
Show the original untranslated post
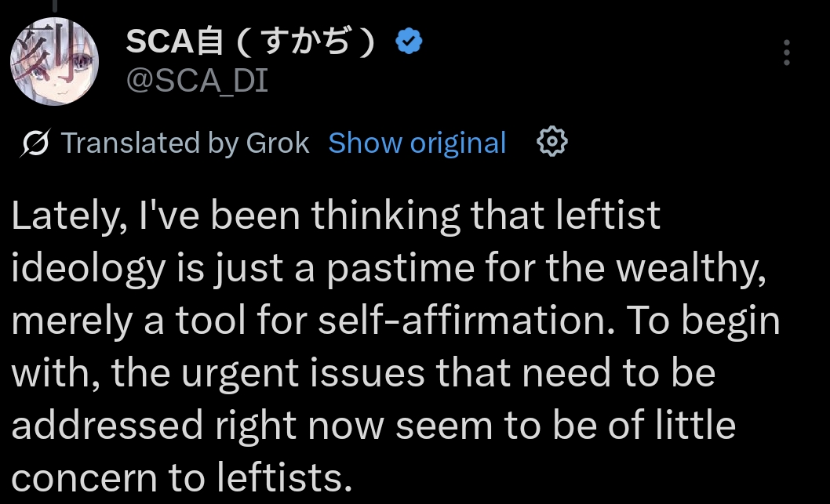417,143
